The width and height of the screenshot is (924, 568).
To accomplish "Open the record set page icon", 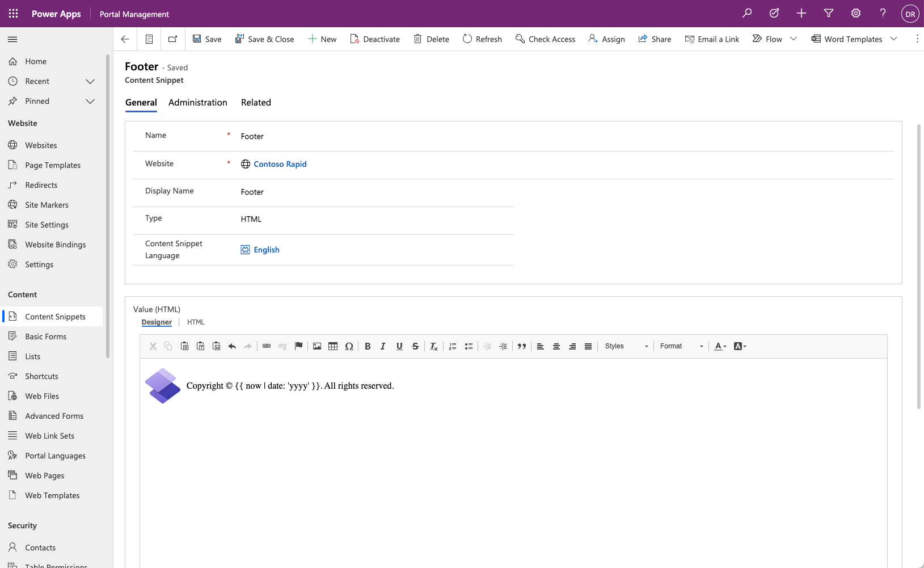I will coord(149,39).
